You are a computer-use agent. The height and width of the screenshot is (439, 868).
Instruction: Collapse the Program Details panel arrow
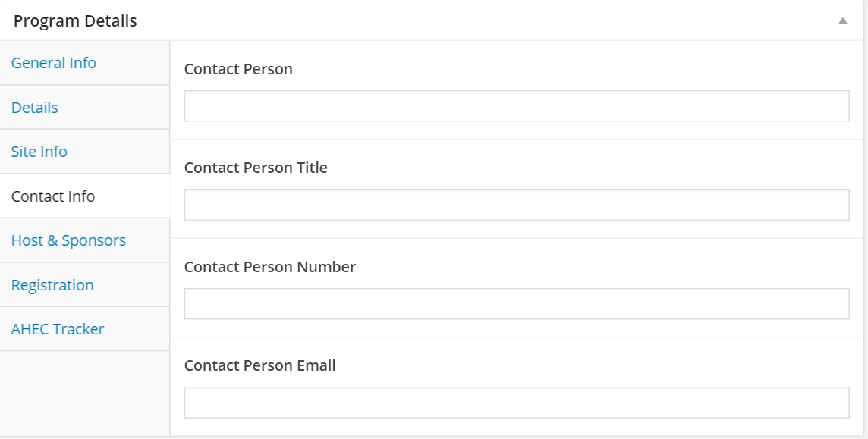[x=842, y=21]
